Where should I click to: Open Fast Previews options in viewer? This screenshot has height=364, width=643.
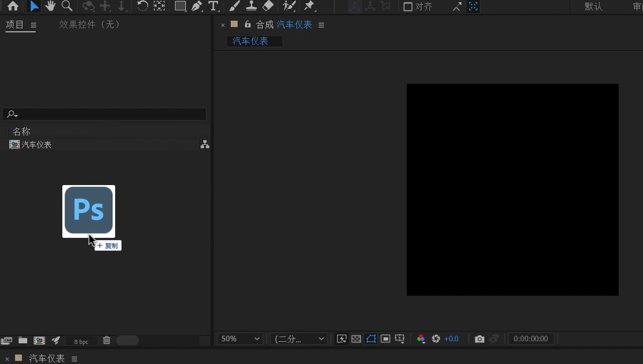coord(341,339)
